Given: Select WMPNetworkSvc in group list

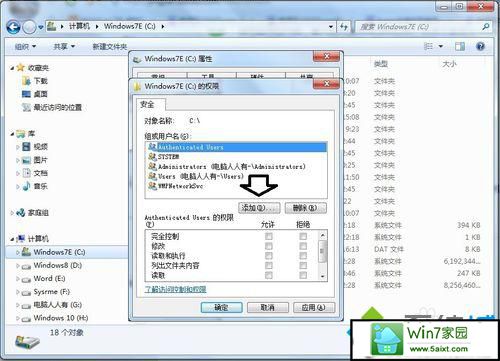Looking at the screenshot, I should [x=236, y=186].
